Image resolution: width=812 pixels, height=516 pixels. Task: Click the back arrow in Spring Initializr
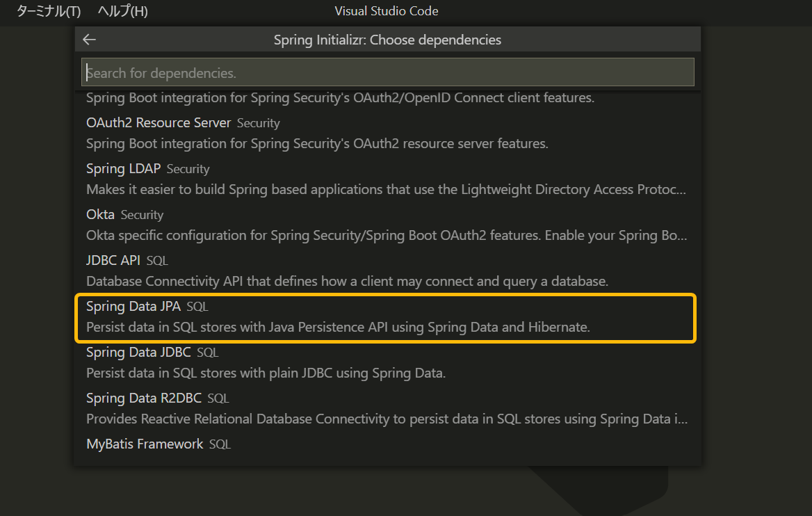(89, 40)
